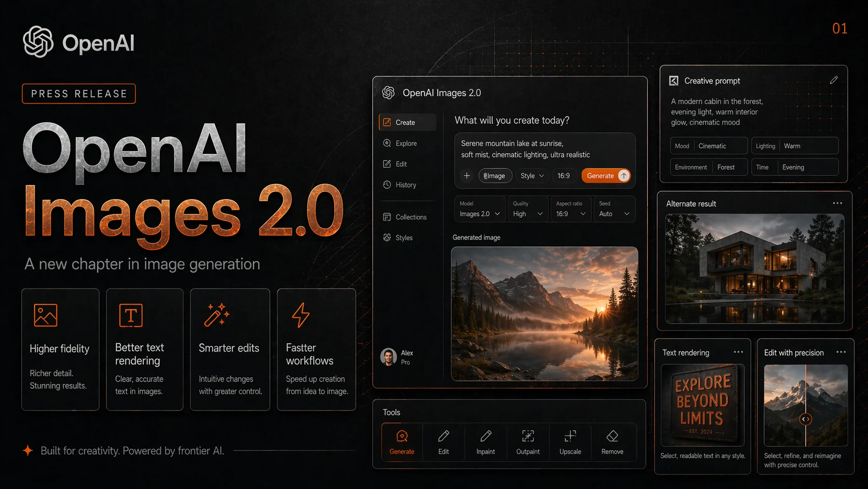Select the Remove tool

[x=613, y=442]
